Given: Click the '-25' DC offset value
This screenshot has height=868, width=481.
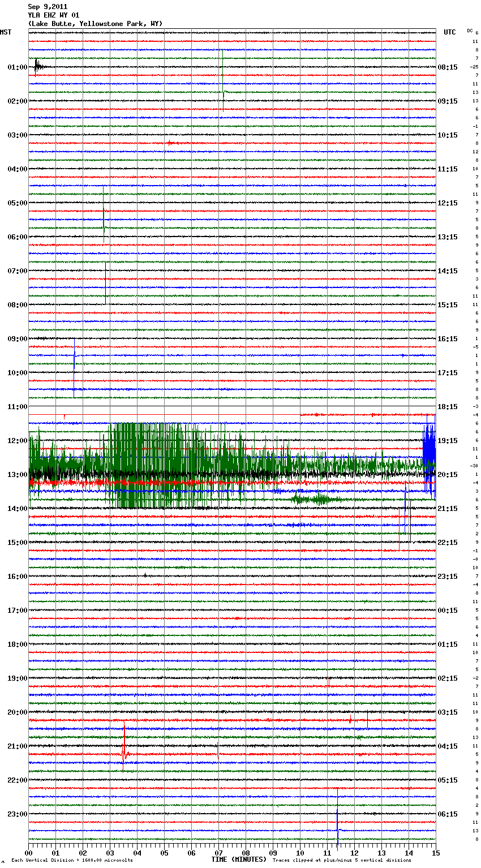Looking at the screenshot, I should (x=474, y=67).
